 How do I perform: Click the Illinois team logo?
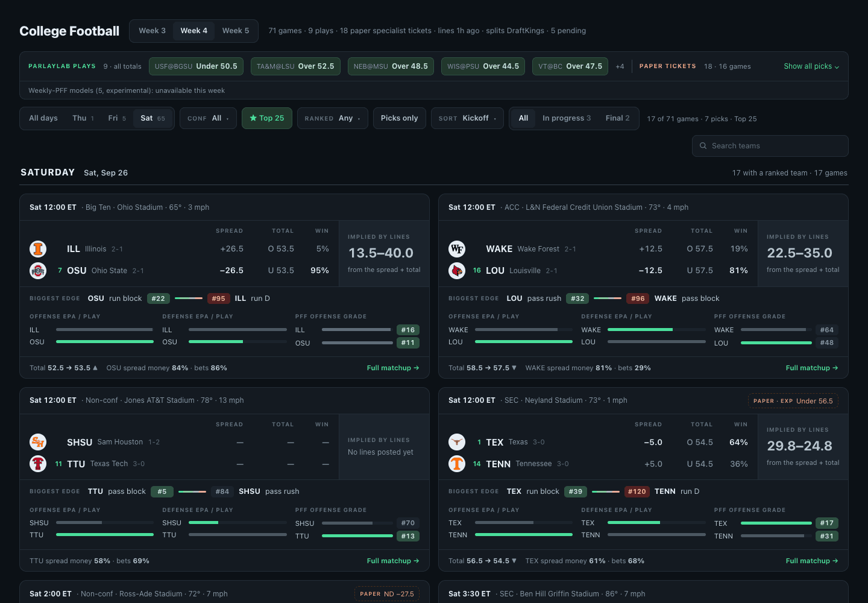coord(38,248)
